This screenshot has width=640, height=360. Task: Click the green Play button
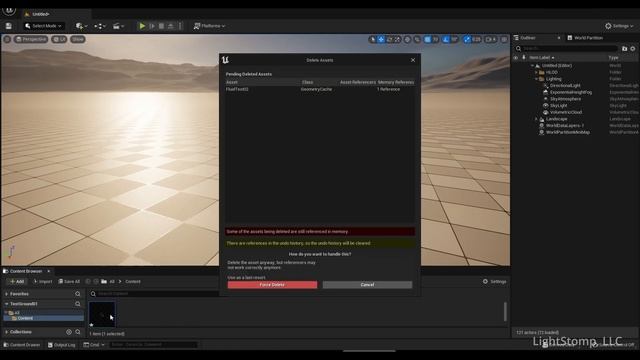coord(142,26)
